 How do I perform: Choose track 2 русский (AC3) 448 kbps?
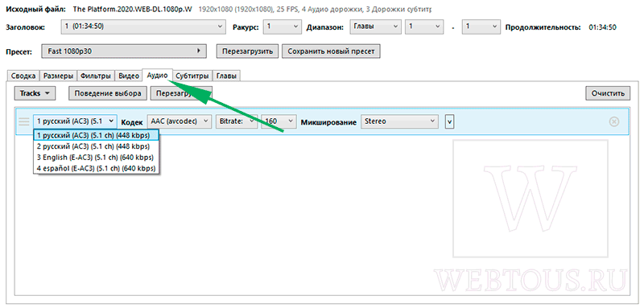(97, 146)
